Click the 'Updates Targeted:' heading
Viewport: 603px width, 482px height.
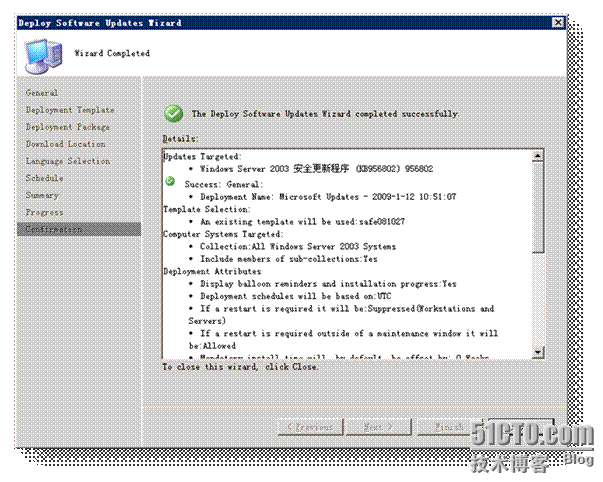203,157
